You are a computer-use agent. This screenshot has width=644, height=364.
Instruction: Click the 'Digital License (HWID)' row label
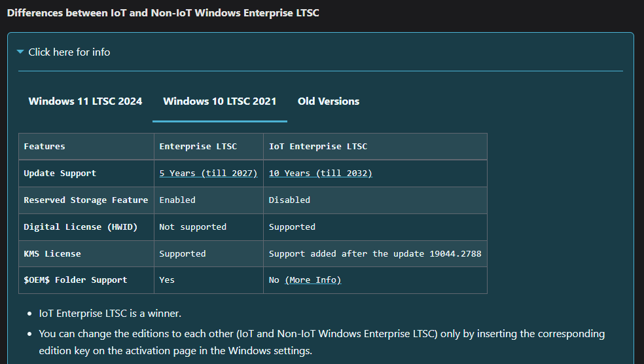coord(80,227)
